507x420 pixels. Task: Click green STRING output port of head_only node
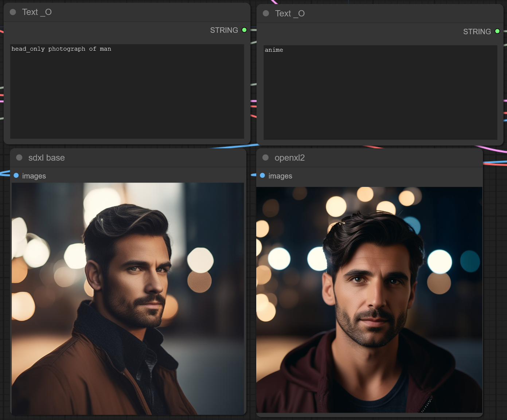[244, 30]
